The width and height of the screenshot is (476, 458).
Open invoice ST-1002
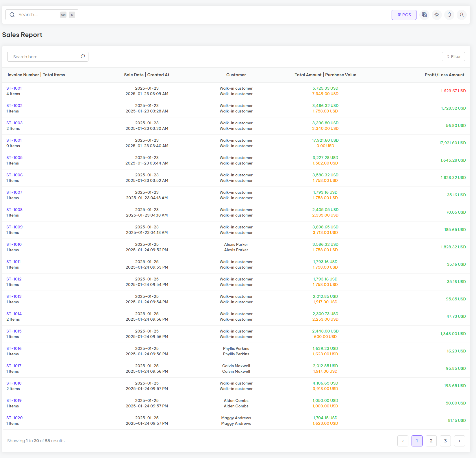pos(14,106)
